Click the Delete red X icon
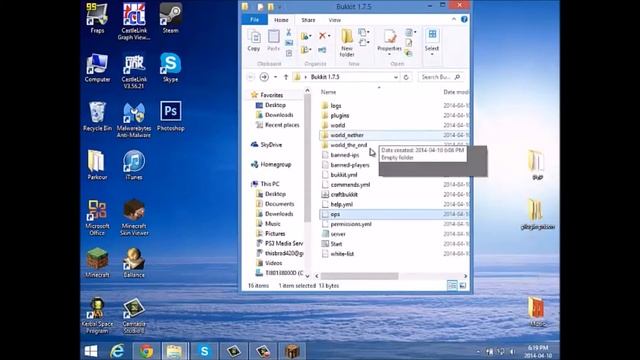This screenshot has height=360, width=640. [x=322, y=36]
